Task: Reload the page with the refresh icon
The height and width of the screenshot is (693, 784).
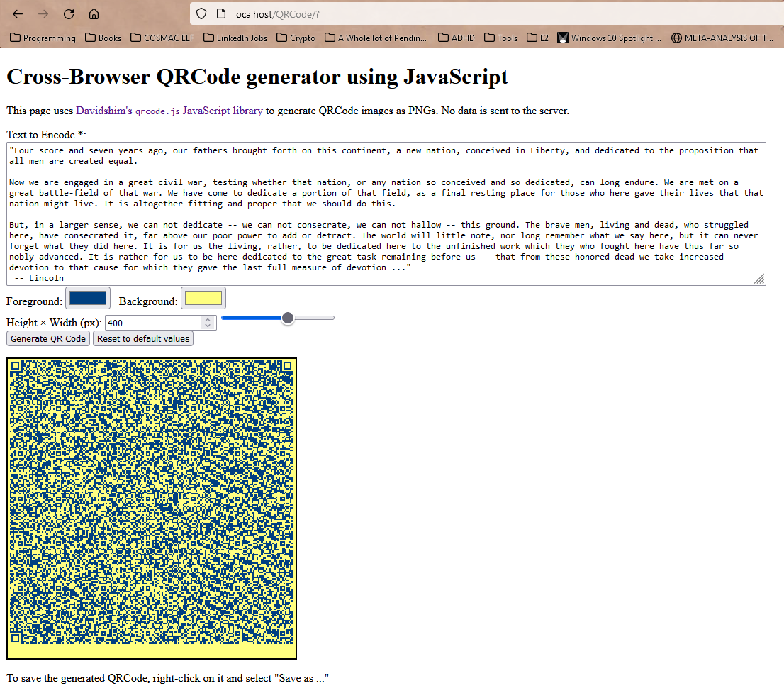Action: pyautogui.click(x=69, y=14)
